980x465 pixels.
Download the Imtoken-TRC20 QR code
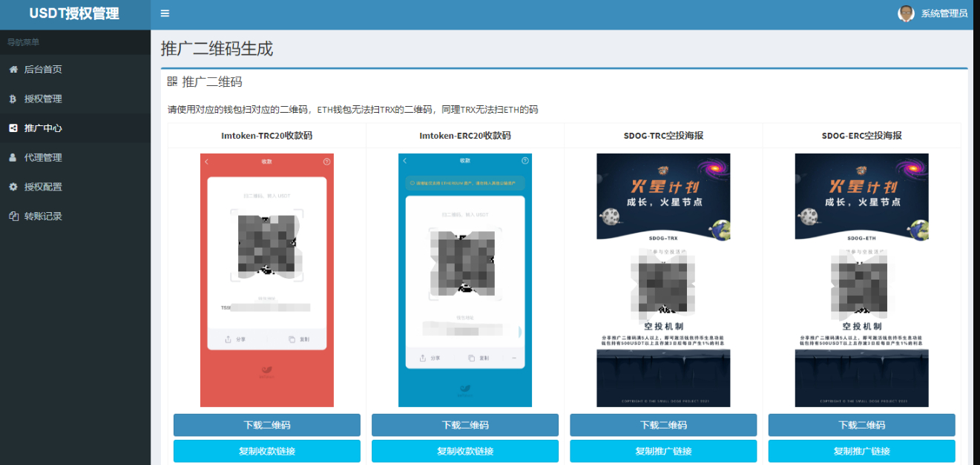[x=267, y=425]
